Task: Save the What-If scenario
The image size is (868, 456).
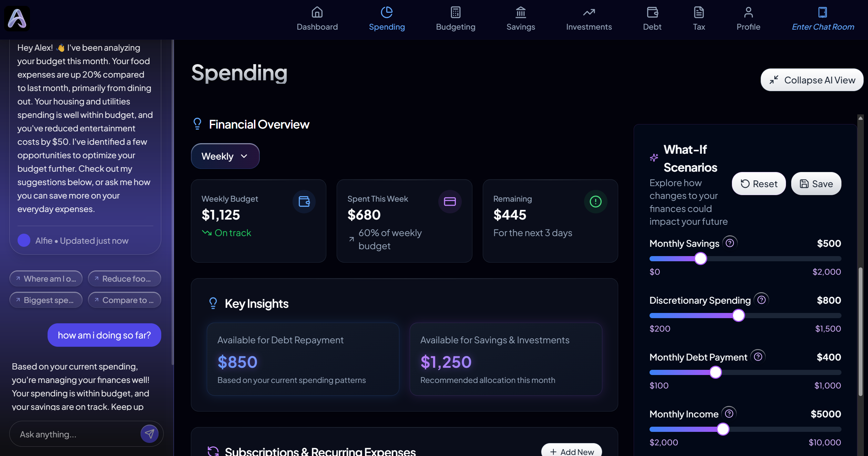Action: point(816,184)
